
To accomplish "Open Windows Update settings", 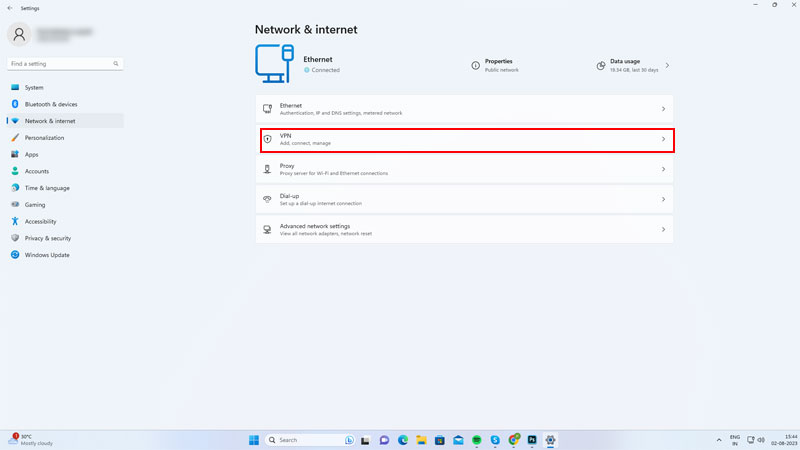I will [65, 255].
